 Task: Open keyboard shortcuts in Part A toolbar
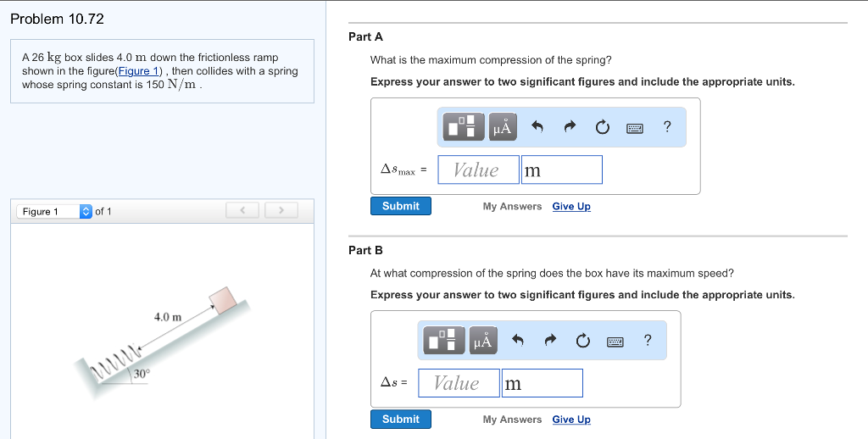[x=635, y=128]
